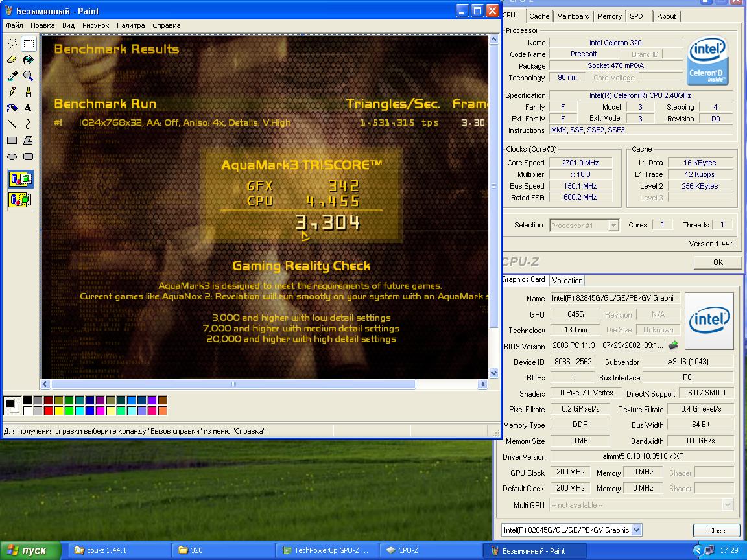Viewport: 747px width, 560px height.
Task: Open the Start menu (пуск)
Action: (30, 550)
